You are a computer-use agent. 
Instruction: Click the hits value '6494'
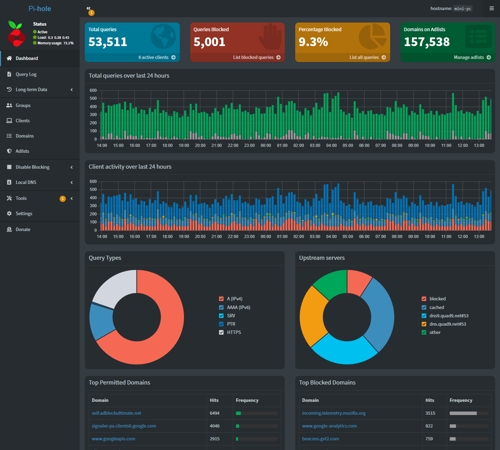[215, 413]
